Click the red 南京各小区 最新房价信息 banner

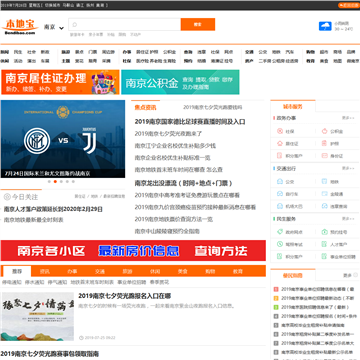click(133, 250)
